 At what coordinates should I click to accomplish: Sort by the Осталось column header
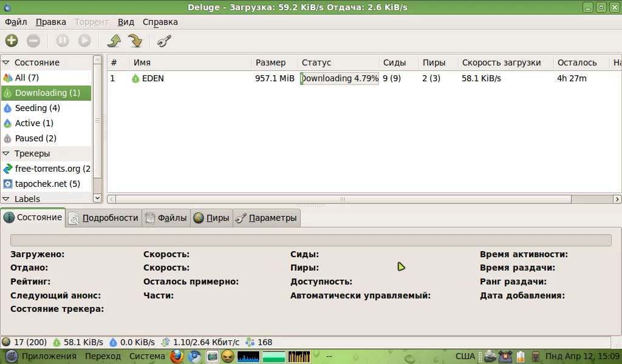pos(581,62)
